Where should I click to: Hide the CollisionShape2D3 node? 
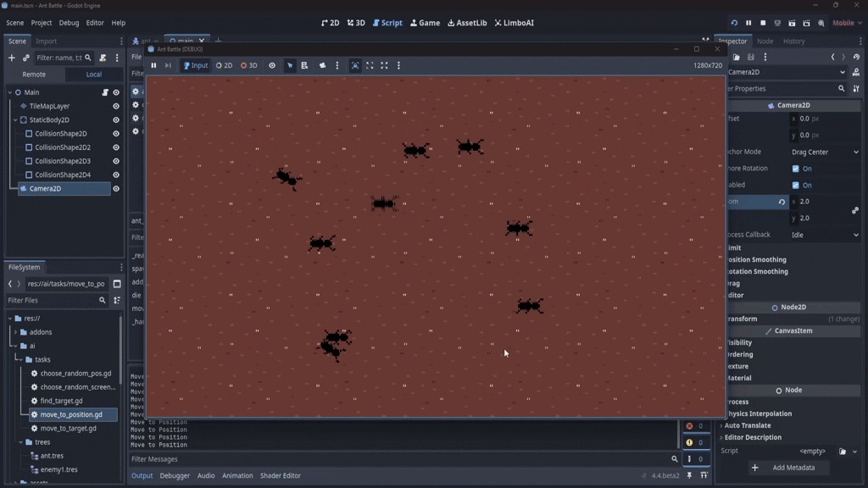click(x=116, y=161)
